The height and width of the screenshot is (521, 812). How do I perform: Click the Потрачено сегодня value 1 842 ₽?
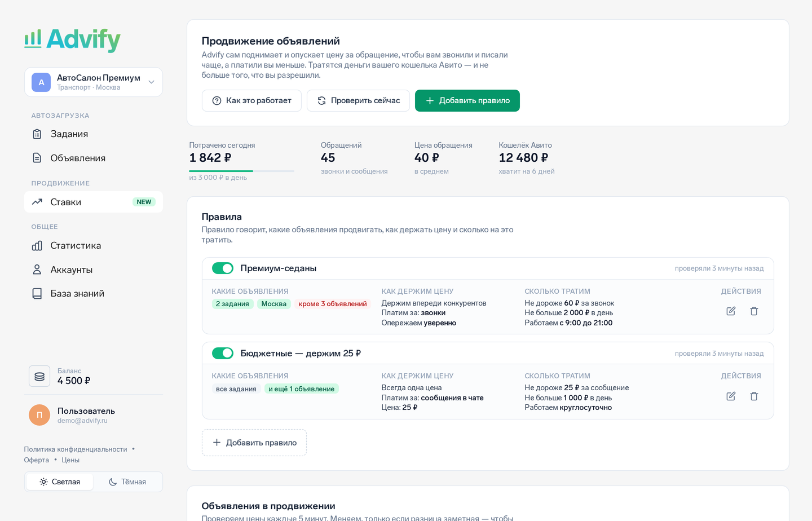210,158
